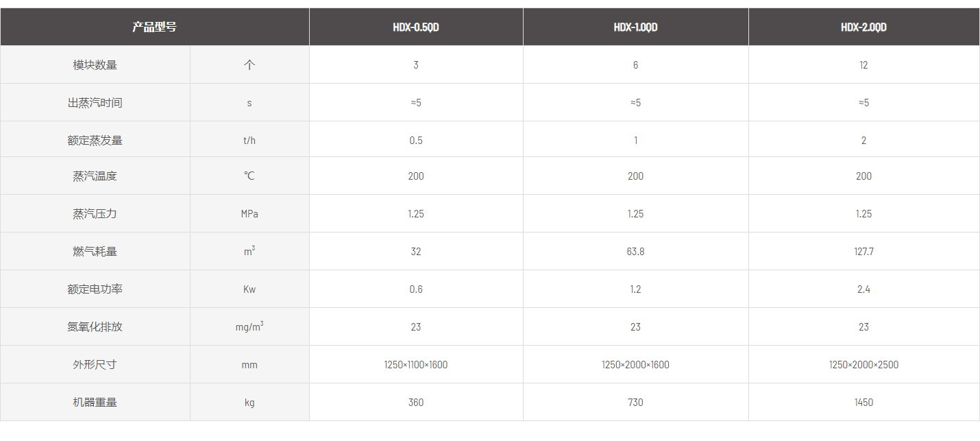Click the 机器重量 label cell
Viewport: 980px width, 441px height.
(x=95, y=403)
